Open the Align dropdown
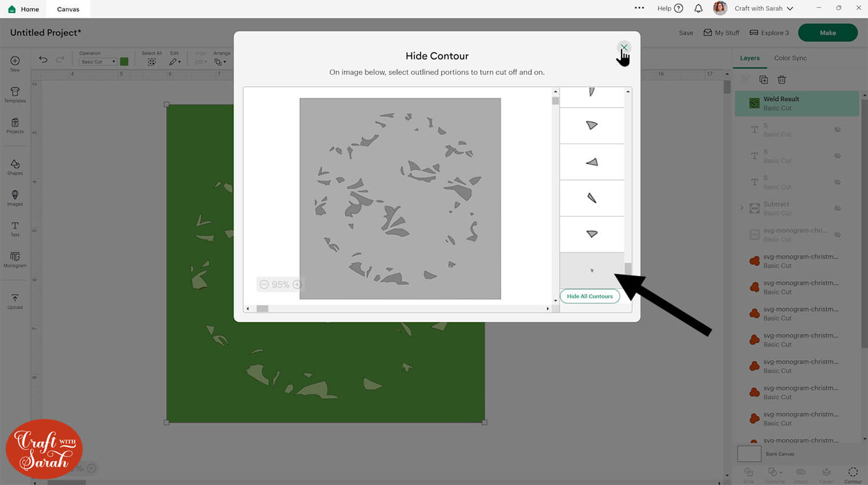Viewport: 868px width, 485px height. pyautogui.click(x=201, y=61)
